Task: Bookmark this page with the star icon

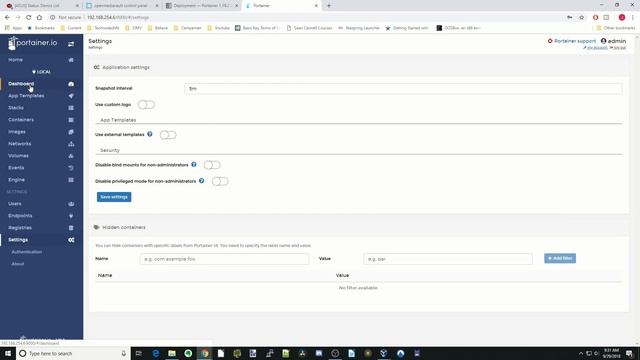Action: click(x=582, y=18)
